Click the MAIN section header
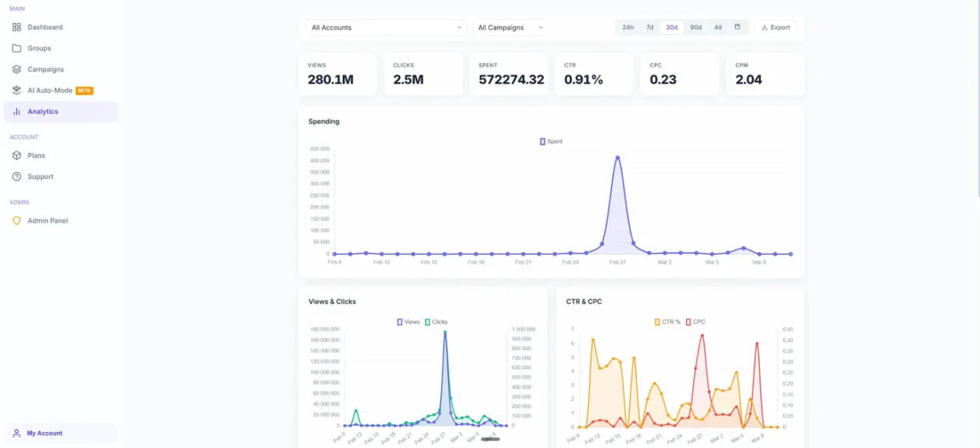Viewport: 980px width, 448px height. (17, 8)
